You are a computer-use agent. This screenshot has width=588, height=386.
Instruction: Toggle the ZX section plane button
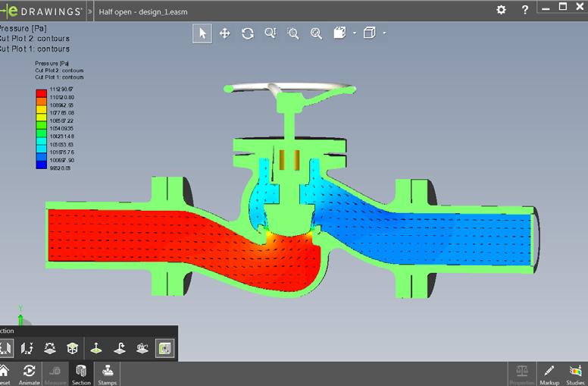[x=50, y=348]
